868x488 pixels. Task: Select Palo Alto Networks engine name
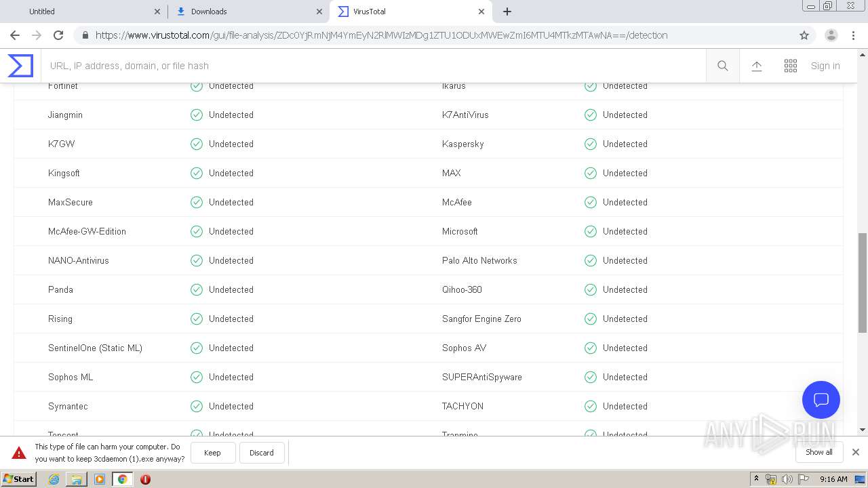pos(479,260)
